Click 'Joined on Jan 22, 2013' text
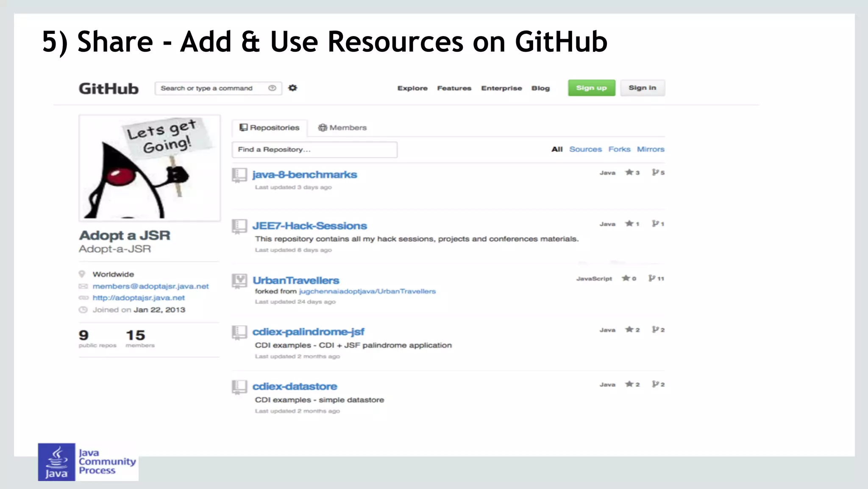868x489 pixels. click(x=139, y=310)
